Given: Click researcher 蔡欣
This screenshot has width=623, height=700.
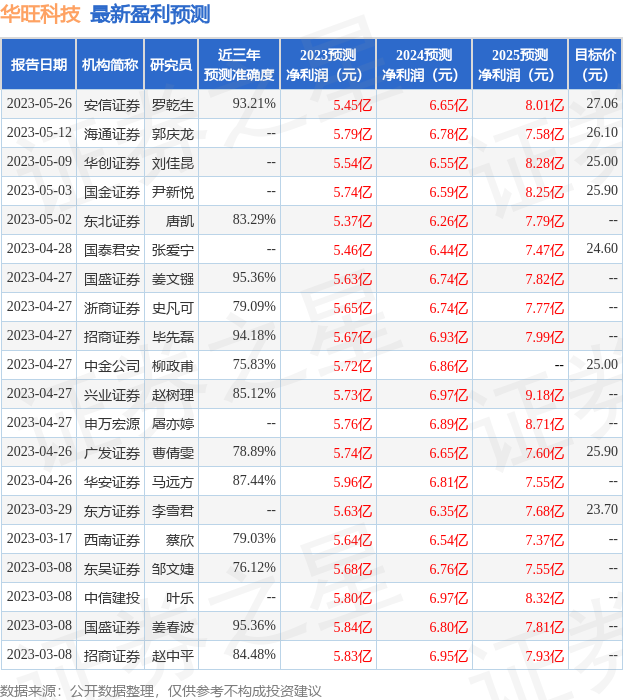Looking at the screenshot, I should click(x=180, y=541).
